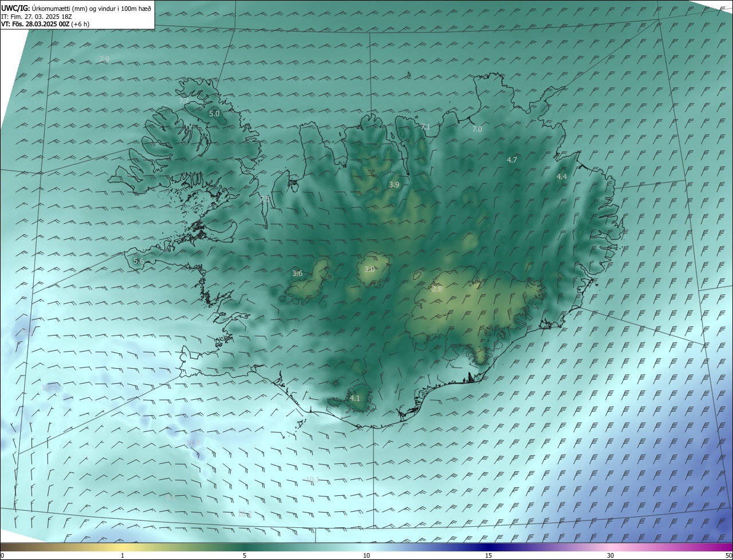The height and width of the screenshot is (560, 733).
Task: Click the 3.9 value label on the map
Action: [394, 185]
